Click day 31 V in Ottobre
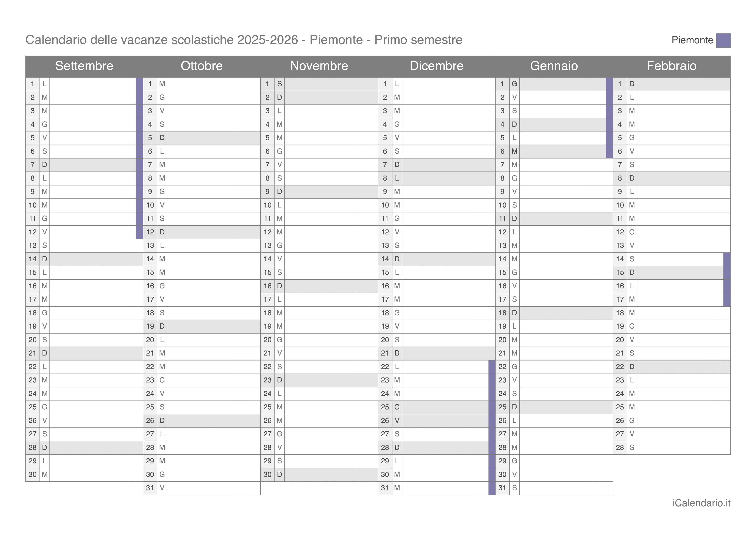Viewport: 756px width, 535px height. point(201,488)
